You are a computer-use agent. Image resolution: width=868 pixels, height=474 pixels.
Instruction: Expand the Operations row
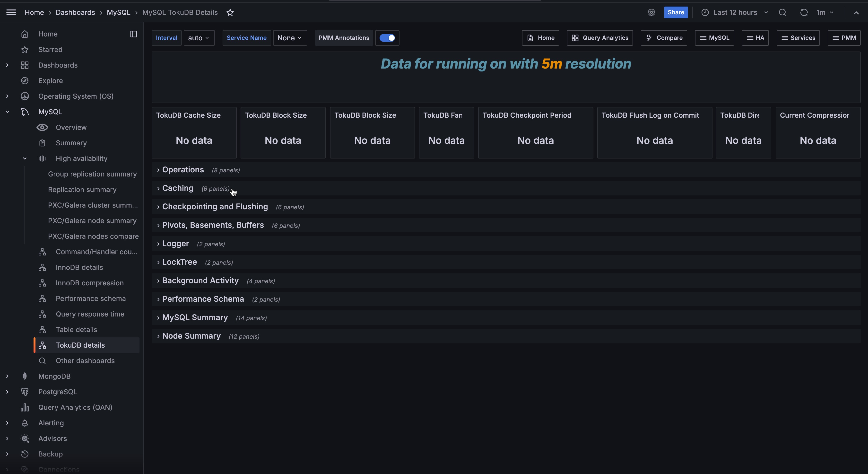(183, 170)
